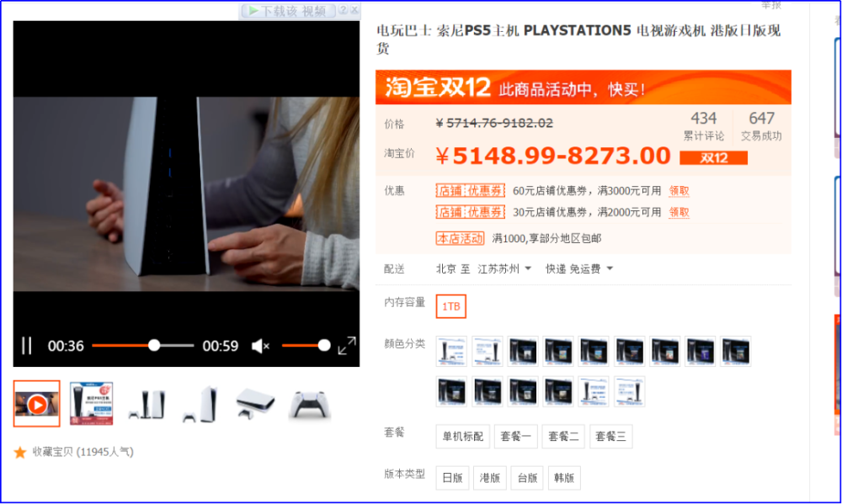This screenshot has height=504, width=842.
Task: Select the 日版 version type
Action: click(x=452, y=478)
